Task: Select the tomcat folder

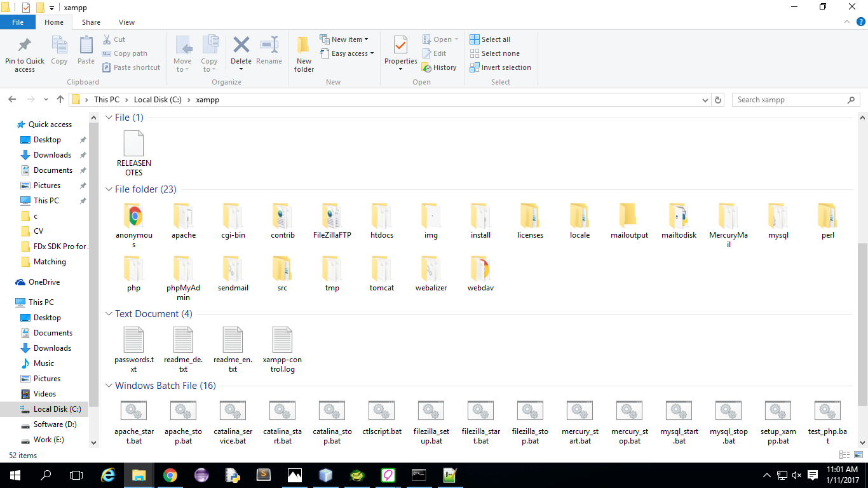Action: tap(382, 274)
